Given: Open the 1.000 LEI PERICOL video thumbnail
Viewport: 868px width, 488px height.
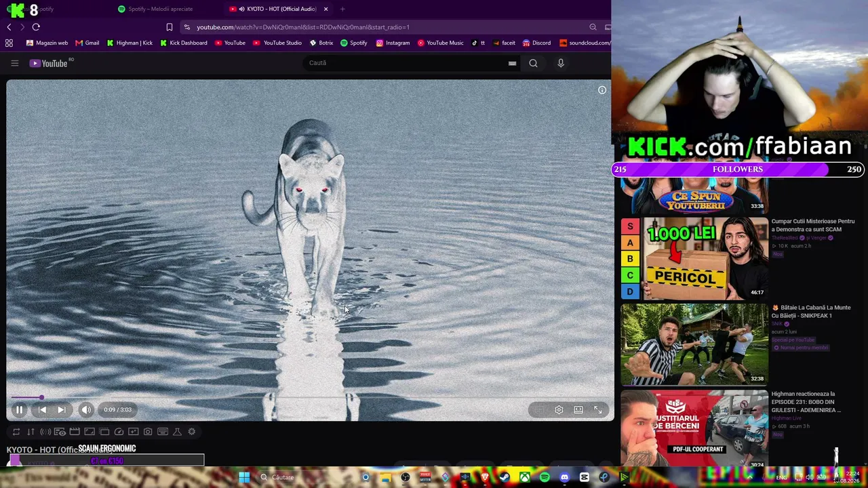Looking at the screenshot, I should [x=694, y=258].
